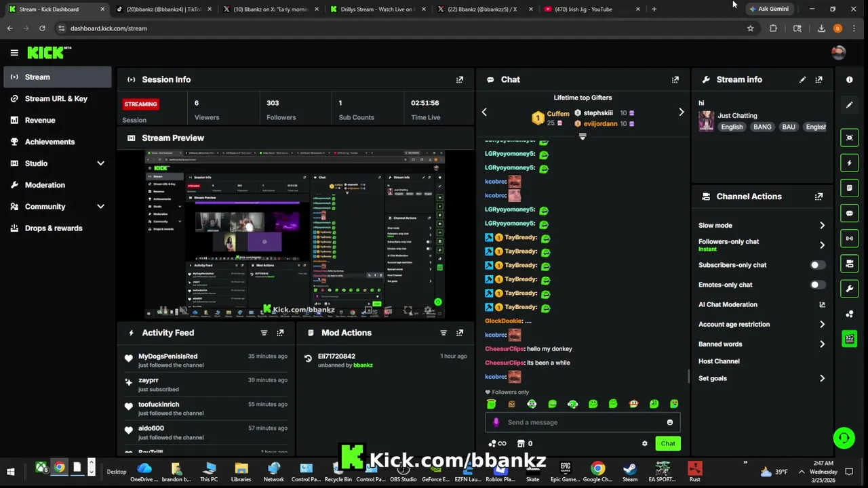Pop out the Activity Feed panel
Screen dimensions: 868x488
point(280,333)
